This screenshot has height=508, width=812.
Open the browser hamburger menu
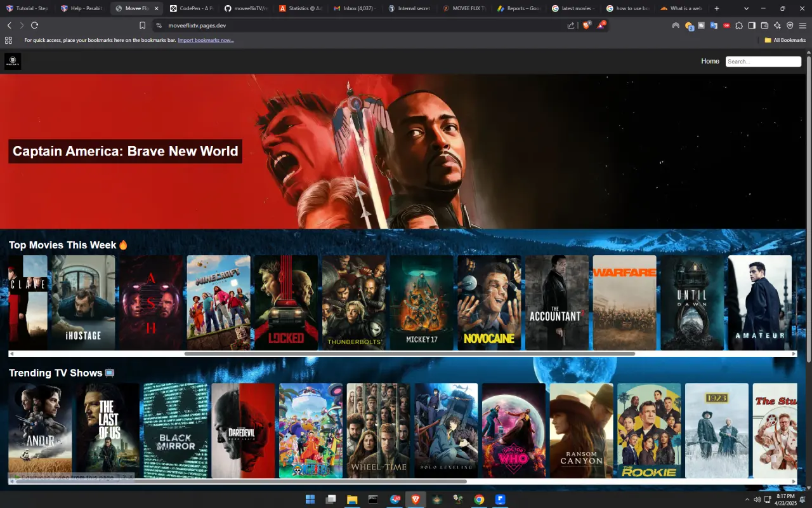coord(802,25)
